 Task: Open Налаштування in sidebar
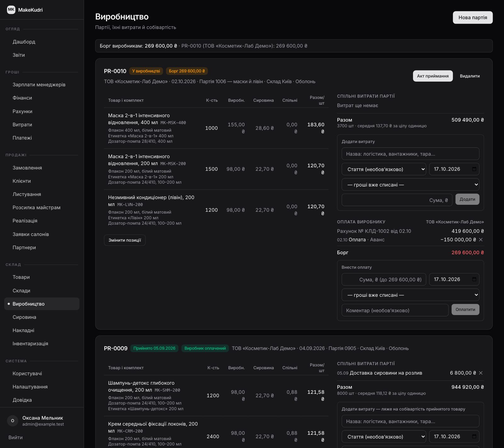(x=42, y=387)
